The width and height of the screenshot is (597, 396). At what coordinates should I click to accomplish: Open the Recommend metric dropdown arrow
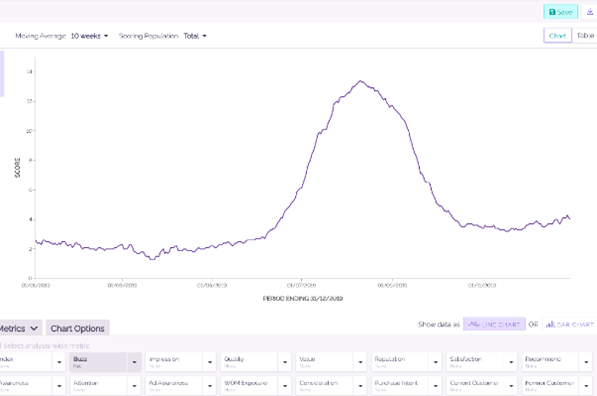coord(586,362)
